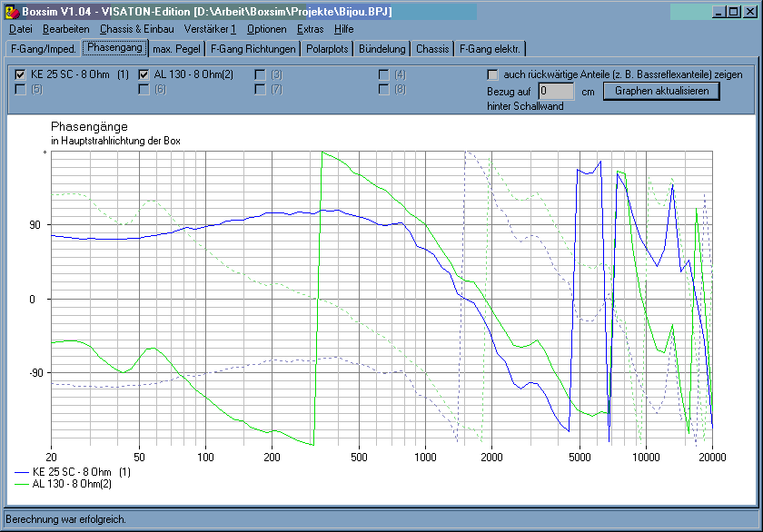Uncheck the AL 130 - 8 Ohm checkbox
This screenshot has height=532, width=763.
click(x=144, y=74)
